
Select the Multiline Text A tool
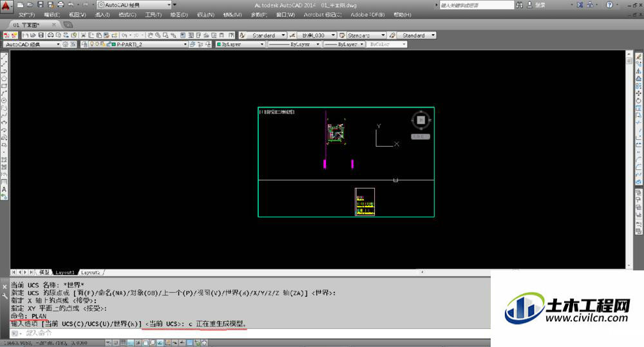[4, 189]
